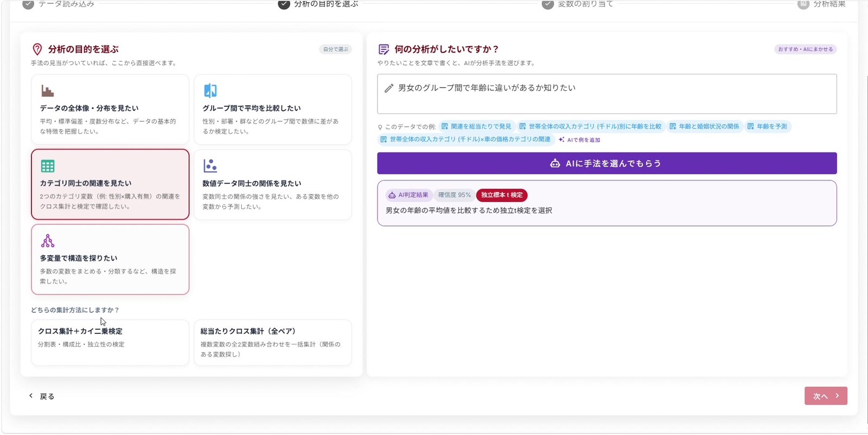Open the 分析結果 step label
Image resolution: width=868 pixels, height=435 pixels.
(x=829, y=4)
